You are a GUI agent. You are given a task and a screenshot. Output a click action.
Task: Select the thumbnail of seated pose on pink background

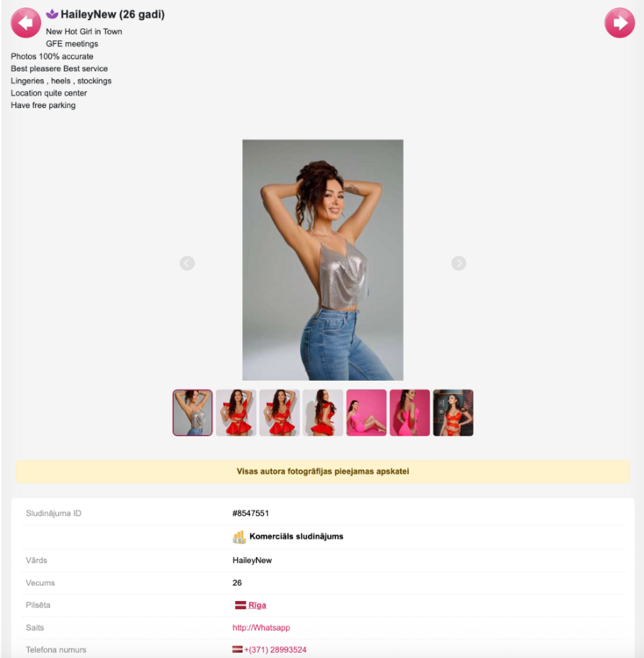click(x=366, y=412)
